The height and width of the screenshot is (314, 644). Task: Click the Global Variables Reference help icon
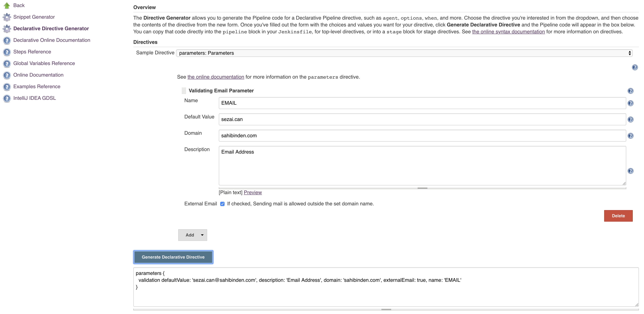pyautogui.click(x=7, y=64)
